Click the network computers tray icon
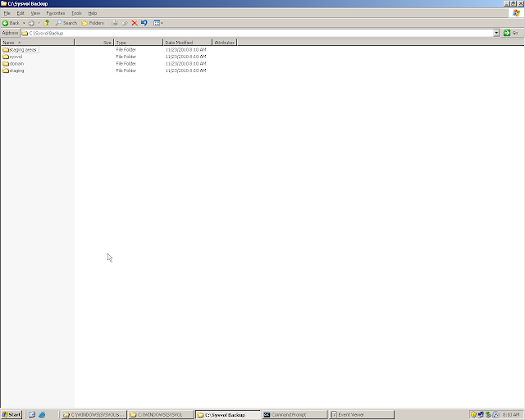This screenshot has width=525, height=420. 481,414
